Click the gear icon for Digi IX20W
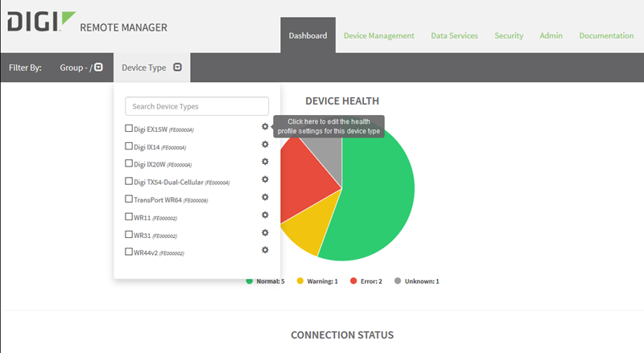Screen dimensions: 644x353 265,162
